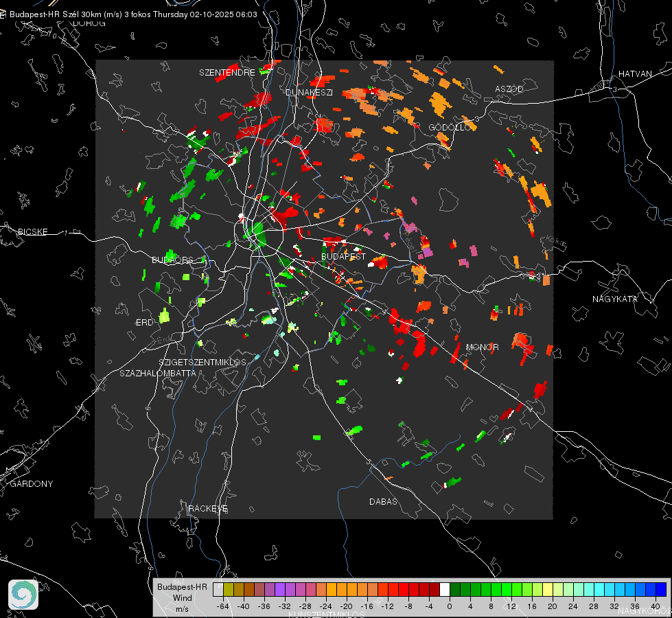Click the GÖDÖLLŐ town label
Viewport: 672px width, 618px height.
pyautogui.click(x=450, y=128)
